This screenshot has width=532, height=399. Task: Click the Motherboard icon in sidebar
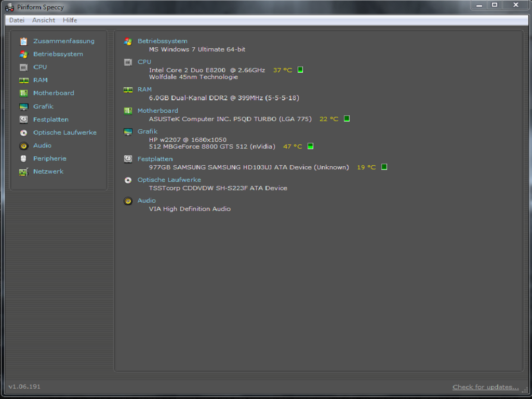click(23, 93)
